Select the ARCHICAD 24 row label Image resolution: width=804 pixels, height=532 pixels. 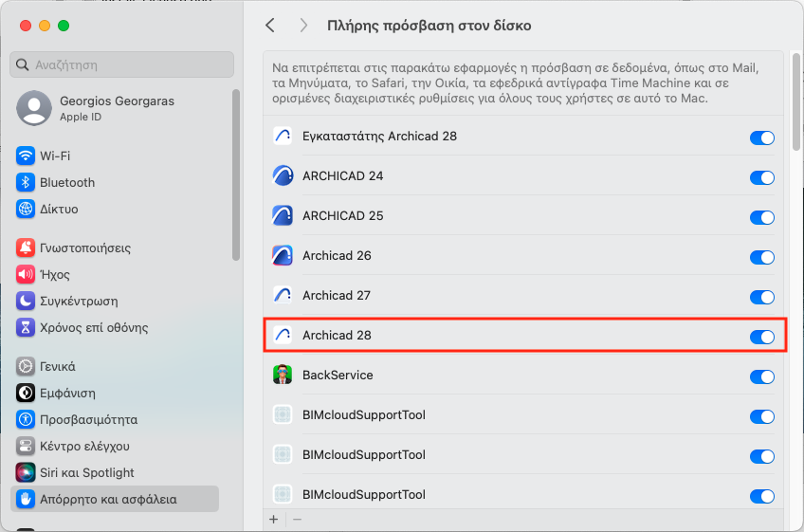[342, 176]
